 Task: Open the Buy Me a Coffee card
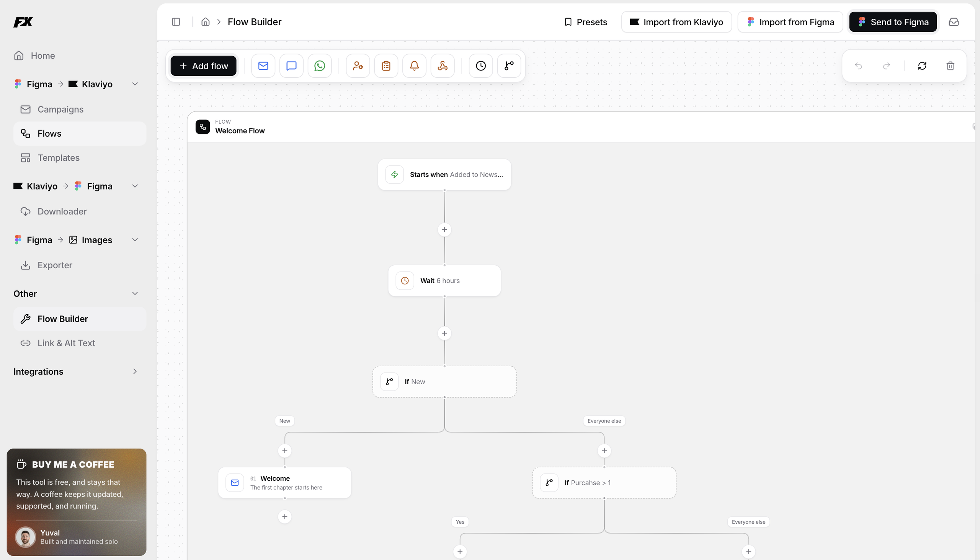pyautogui.click(x=76, y=502)
